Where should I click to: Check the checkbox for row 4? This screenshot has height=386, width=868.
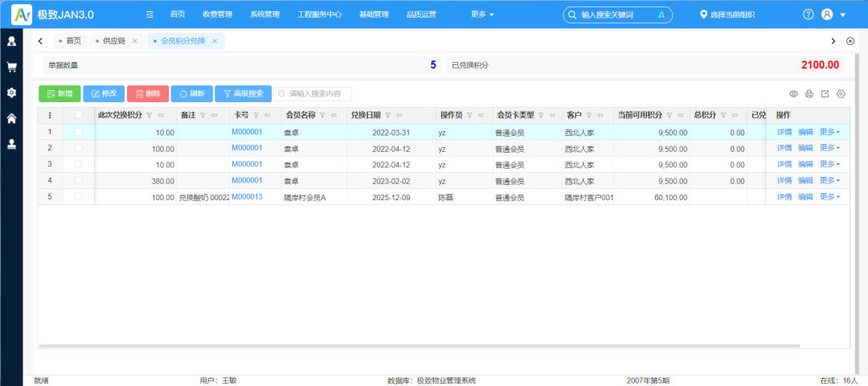tap(79, 181)
